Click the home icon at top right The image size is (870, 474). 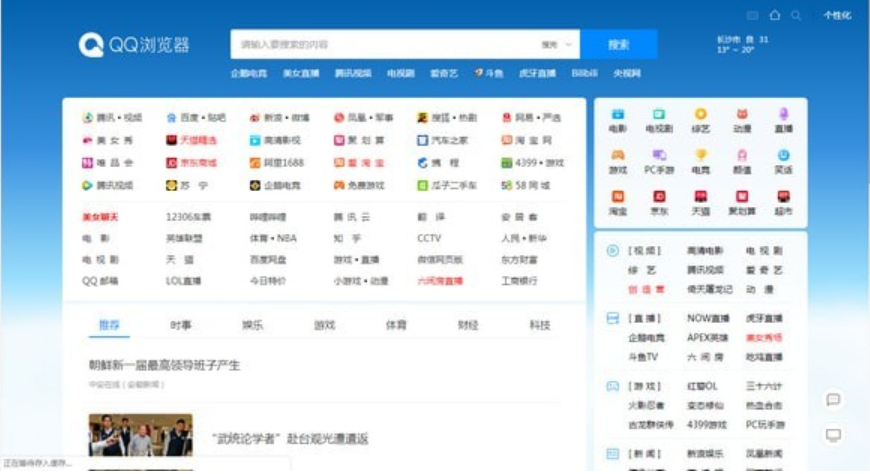point(775,15)
